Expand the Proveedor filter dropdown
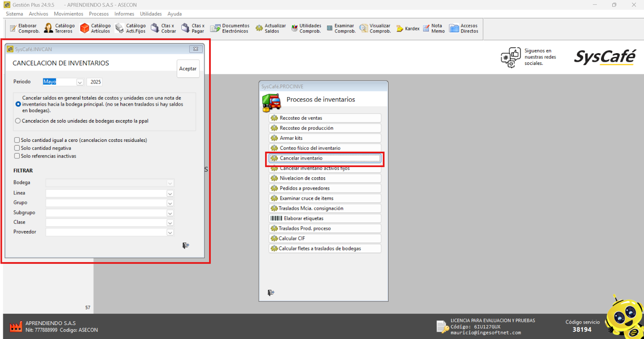The height and width of the screenshot is (339, 644). tap(170, 233)
